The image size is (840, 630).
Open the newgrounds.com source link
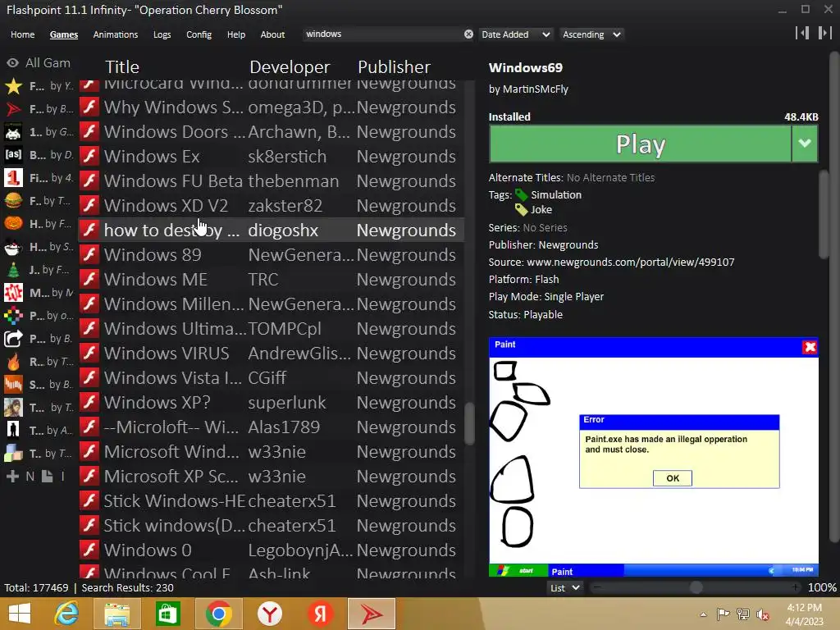[631, 262]
